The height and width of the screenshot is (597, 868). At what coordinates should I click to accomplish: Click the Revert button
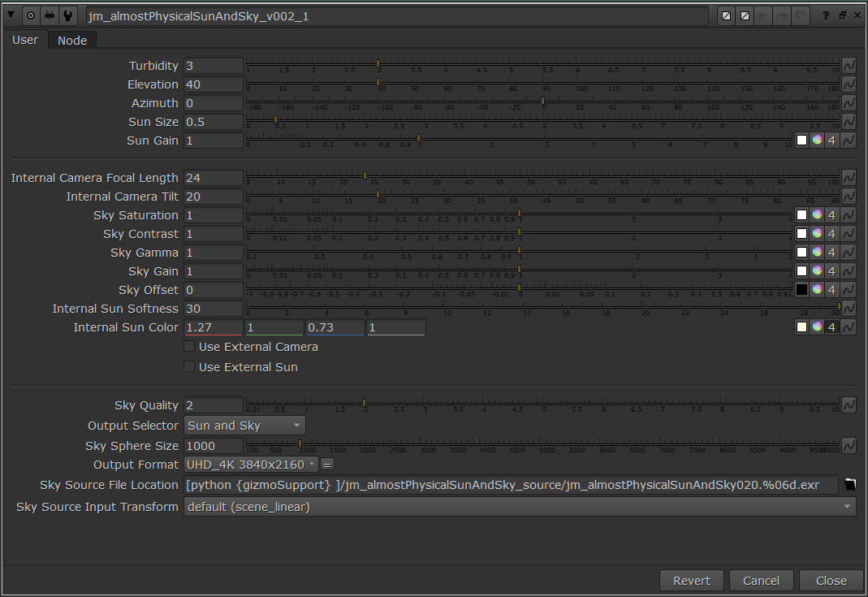[691, 581]
